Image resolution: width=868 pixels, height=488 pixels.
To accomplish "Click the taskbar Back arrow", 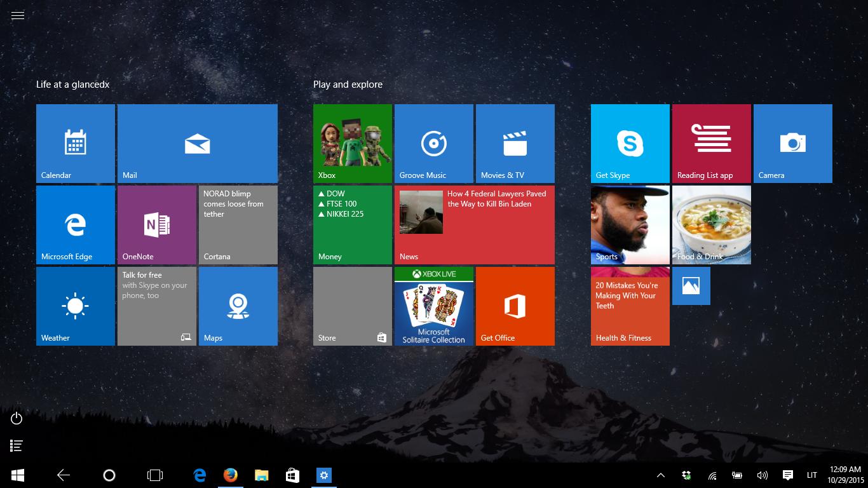I will pyautogui.click(x=64, y=475).
